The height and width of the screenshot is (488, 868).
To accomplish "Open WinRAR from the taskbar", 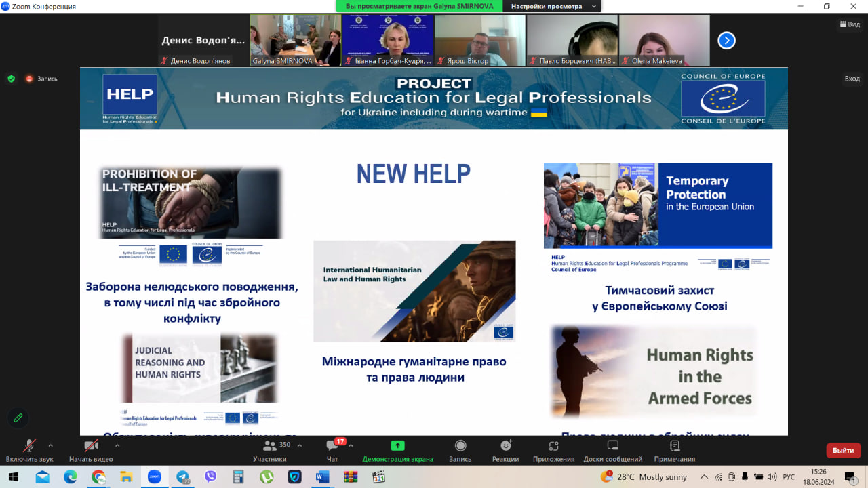I will [x=351, y=476].
